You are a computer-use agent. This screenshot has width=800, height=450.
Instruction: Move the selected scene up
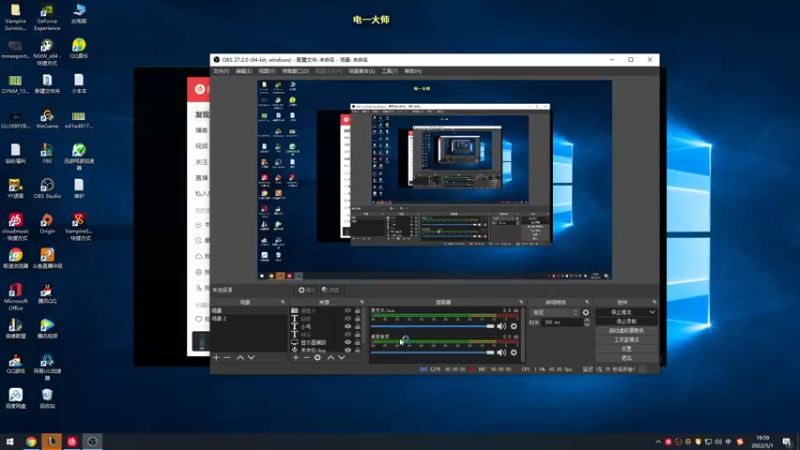[240, 358]
